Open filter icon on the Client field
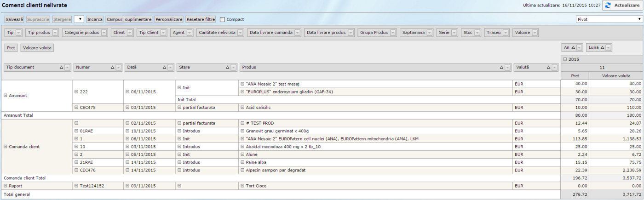Screen dimensions: 644x200 pyautogui.click(x=130, y=33)
